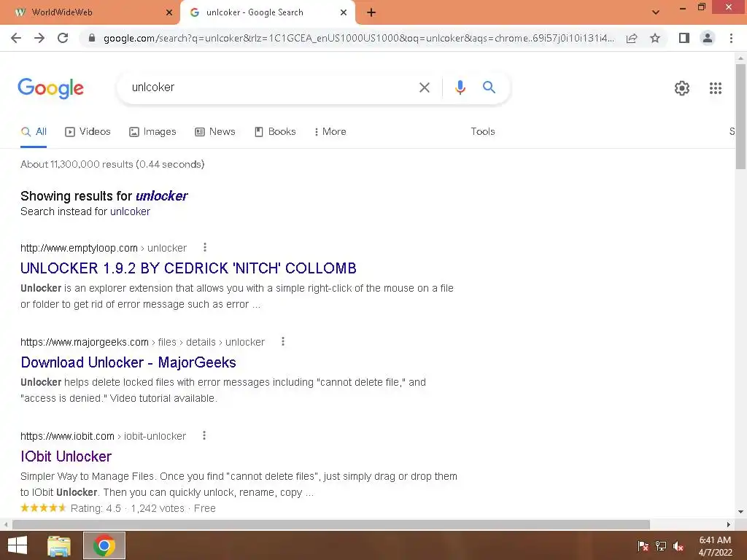The image size is (747, 560).
Task: Reload the page with the refresh icon
Action: pos(63,38)
